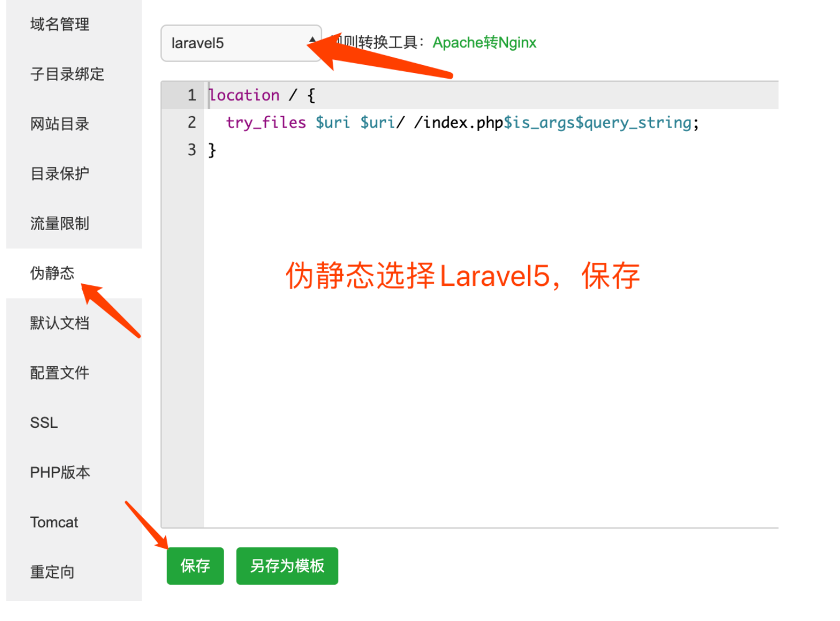Switch to the 配置文件 tab
840x621 pixels.
click(60, 373)
